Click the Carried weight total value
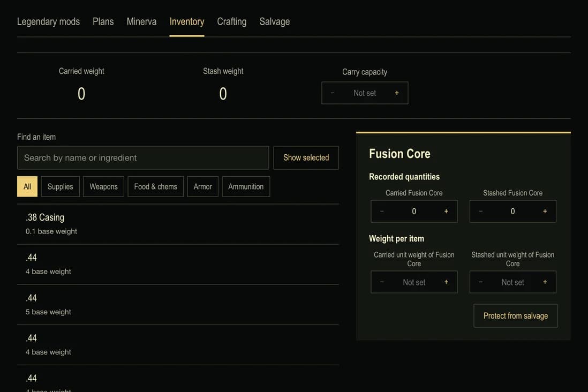The width and height of the screenshot is (588, 392). point(81,94)
